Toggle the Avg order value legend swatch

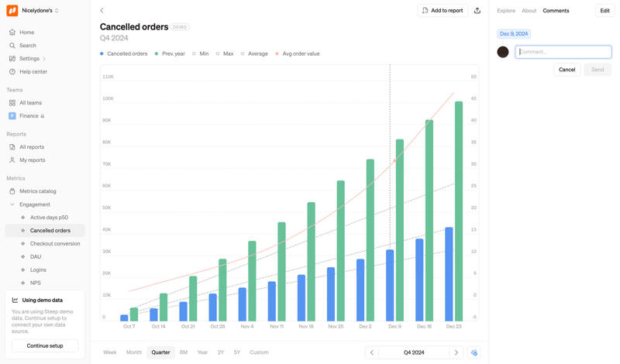click(277, 54)
